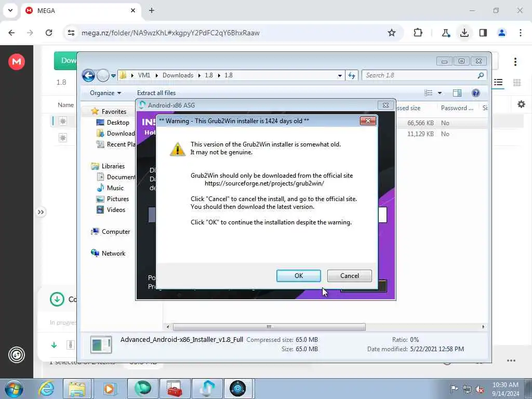Open the Windows Start menu
This screenshot has width=532, height=399.
pos(14,389)
